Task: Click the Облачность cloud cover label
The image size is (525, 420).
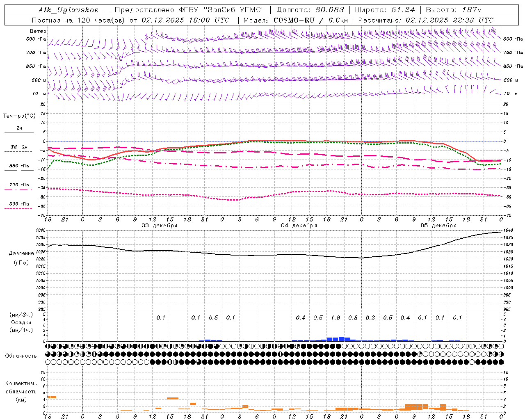Action: [21, 356]
